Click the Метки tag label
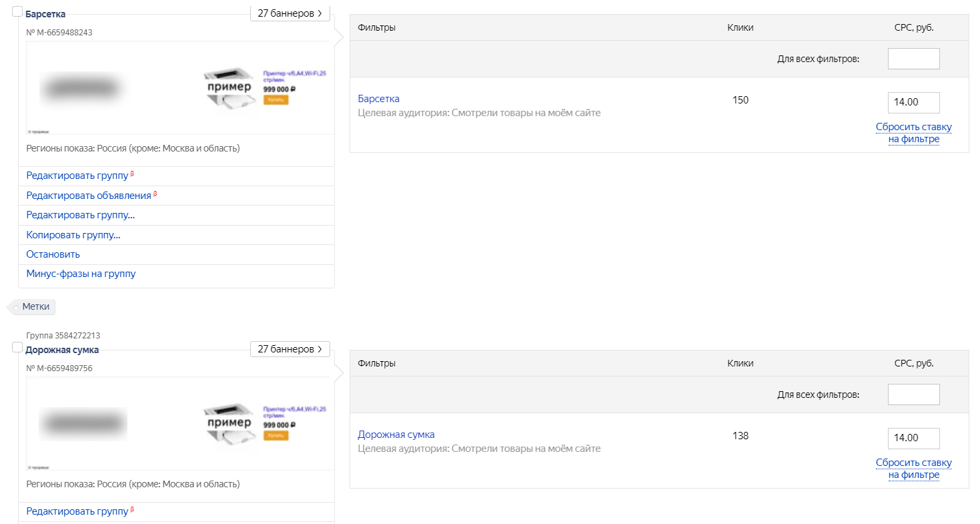The image size is (980, 524). tap(35, 306)
